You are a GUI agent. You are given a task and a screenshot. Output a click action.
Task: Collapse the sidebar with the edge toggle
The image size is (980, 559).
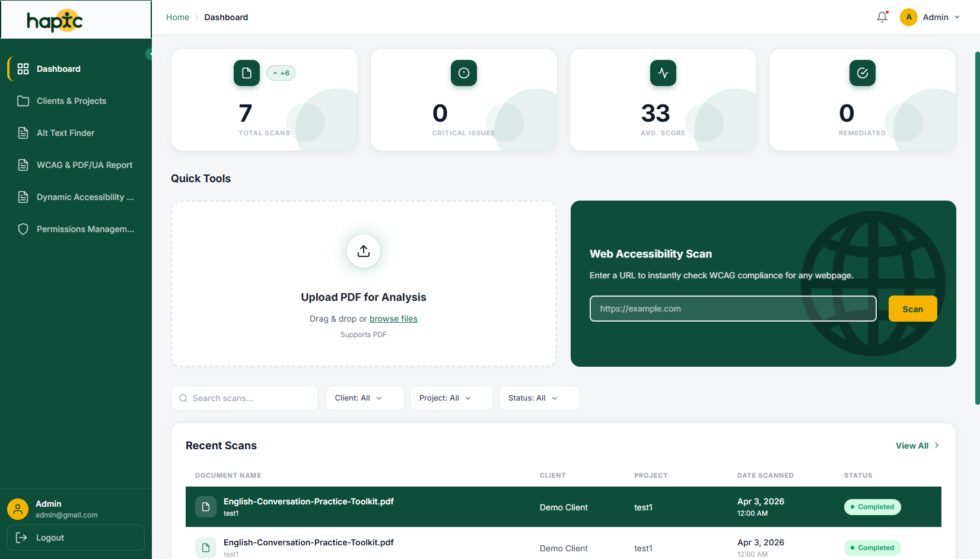click(x=149, y=55)
